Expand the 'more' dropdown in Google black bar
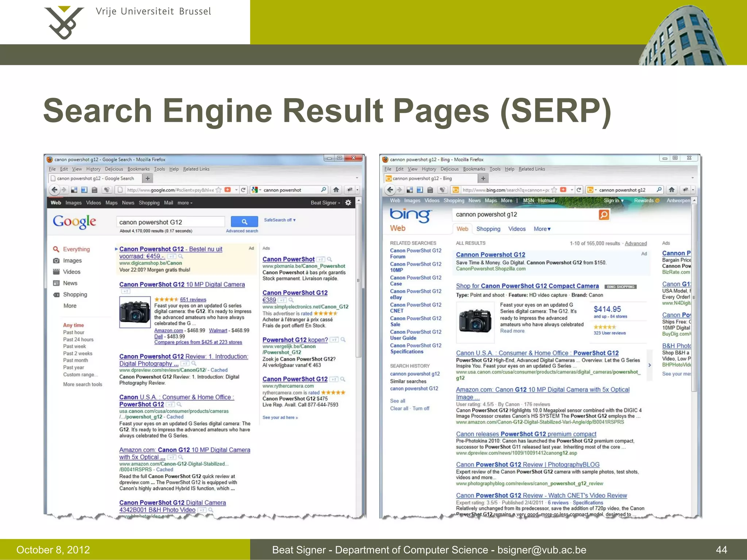 pos(185,203)
